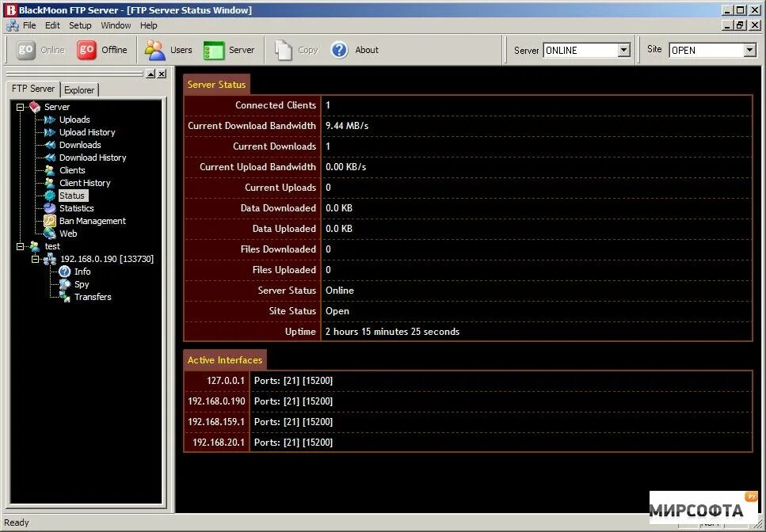Click the test user icon
This screenshot has height=532, width=766.
coord(35,246)
